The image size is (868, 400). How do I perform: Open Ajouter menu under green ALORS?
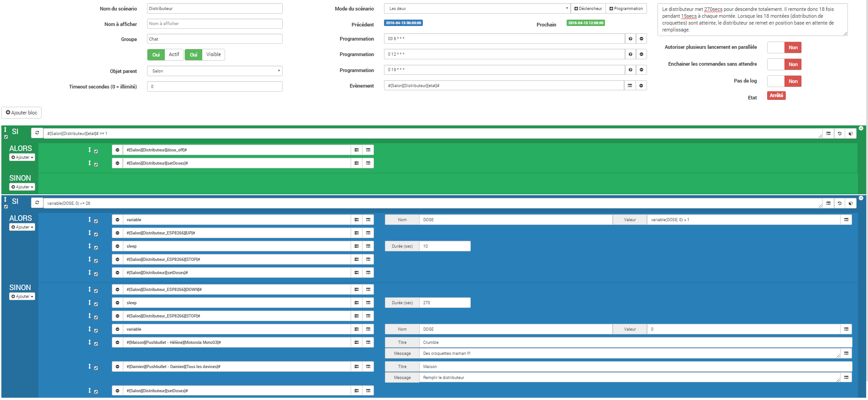(x=22, y=157)
